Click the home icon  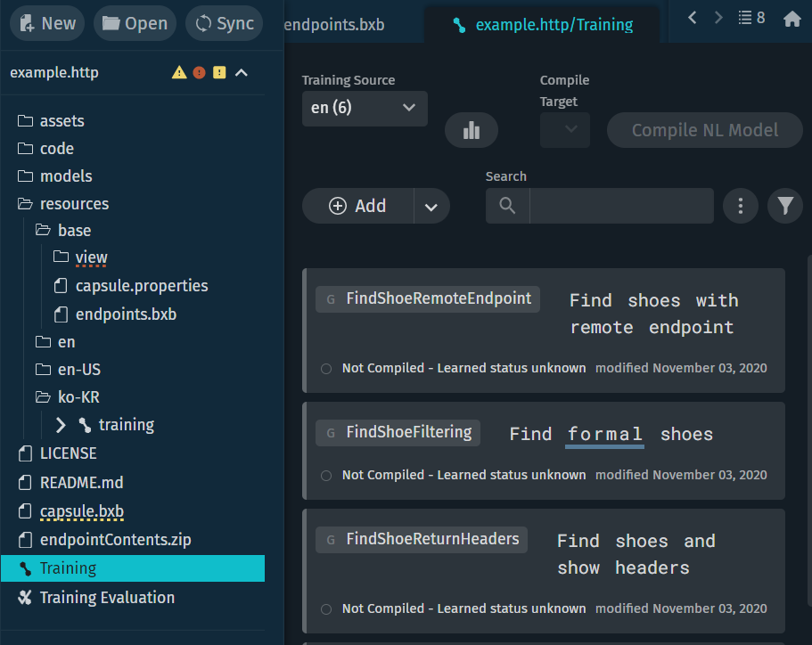coord(792,19)
